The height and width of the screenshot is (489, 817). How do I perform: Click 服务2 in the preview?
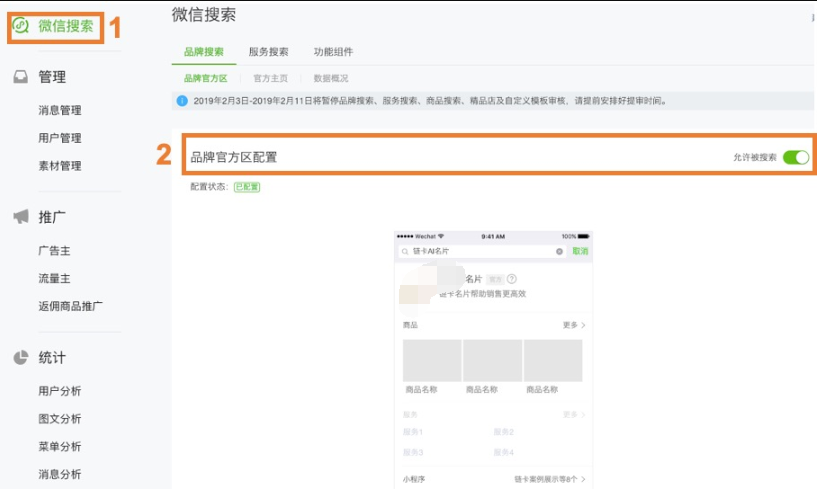(503, 432)
